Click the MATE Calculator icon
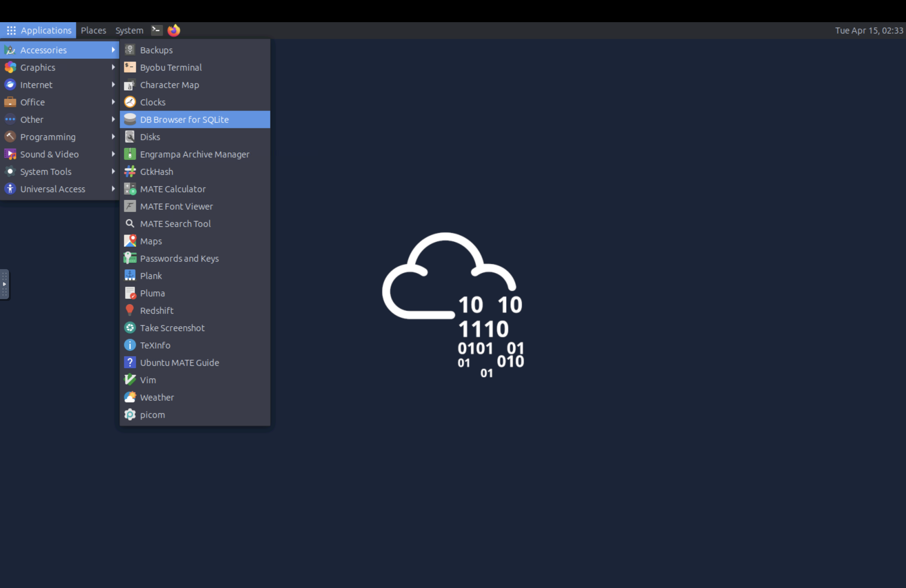 point(130,189)
